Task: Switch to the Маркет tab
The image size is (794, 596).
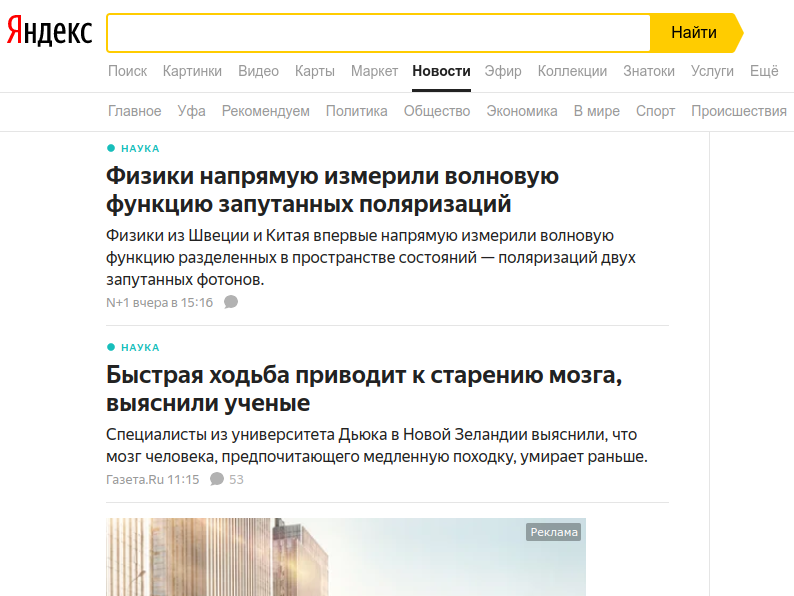Action: [x=374, y=71]
